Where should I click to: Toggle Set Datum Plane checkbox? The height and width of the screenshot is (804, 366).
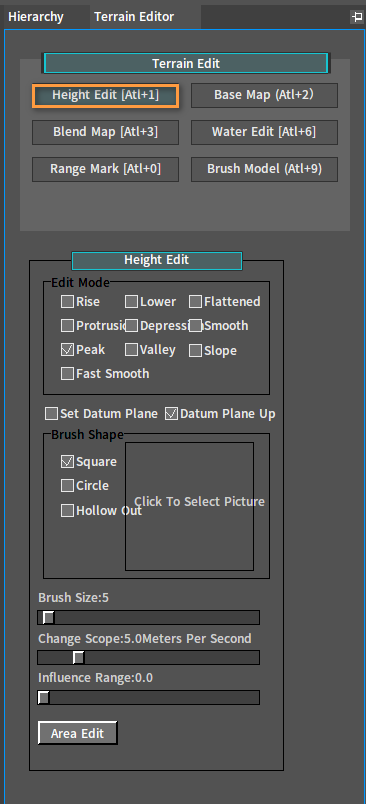tap(51, 414)
